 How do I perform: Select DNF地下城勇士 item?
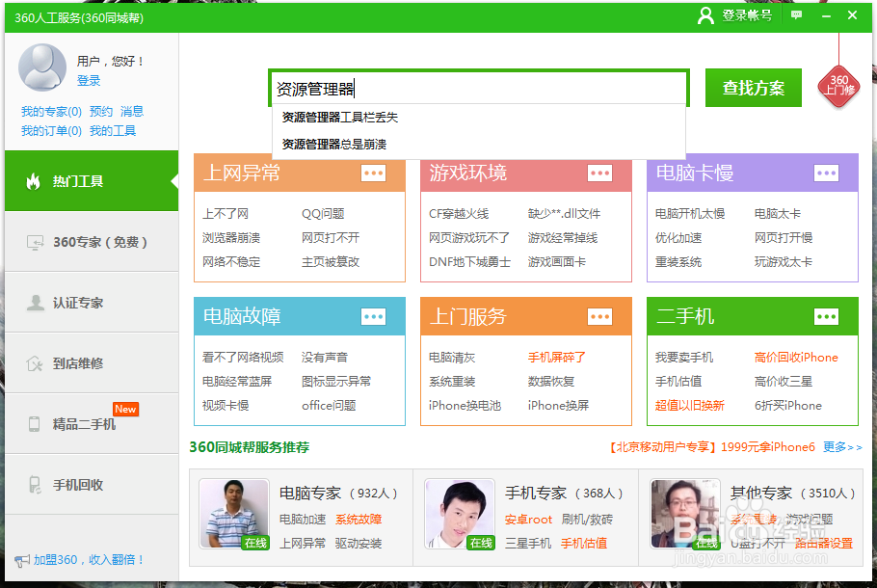(x=469, y=262)
